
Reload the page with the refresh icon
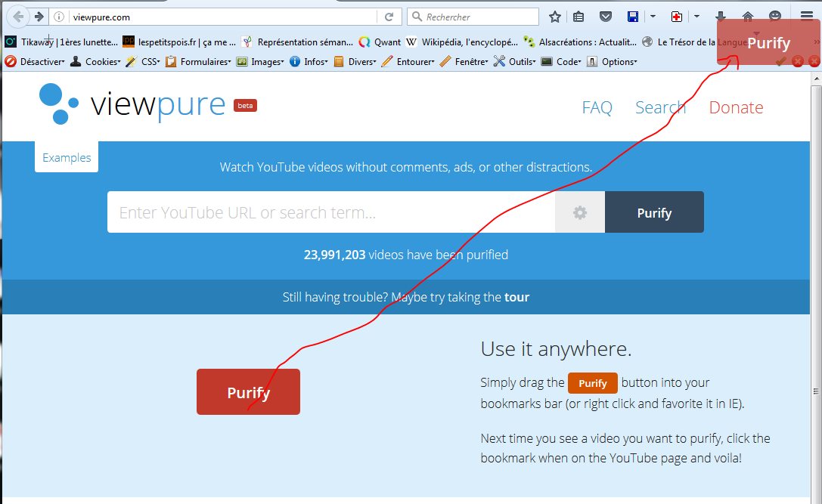[389, 17]
